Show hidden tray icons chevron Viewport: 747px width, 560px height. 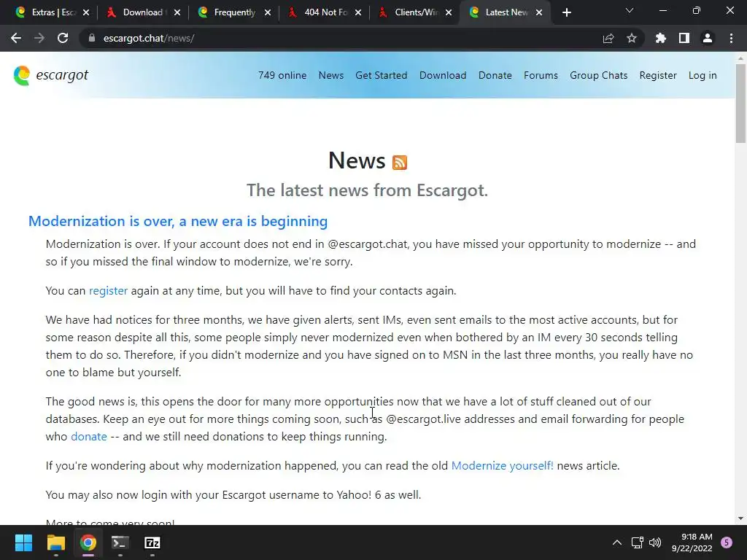[617, 542]
